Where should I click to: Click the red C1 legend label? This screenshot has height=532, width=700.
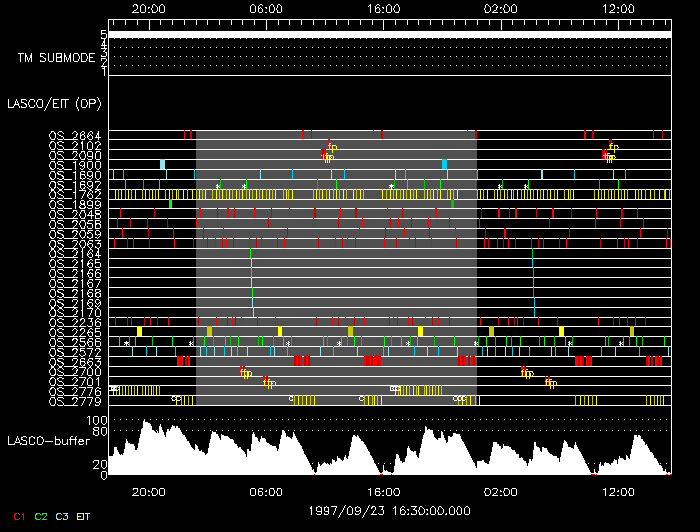click(18, 516)
